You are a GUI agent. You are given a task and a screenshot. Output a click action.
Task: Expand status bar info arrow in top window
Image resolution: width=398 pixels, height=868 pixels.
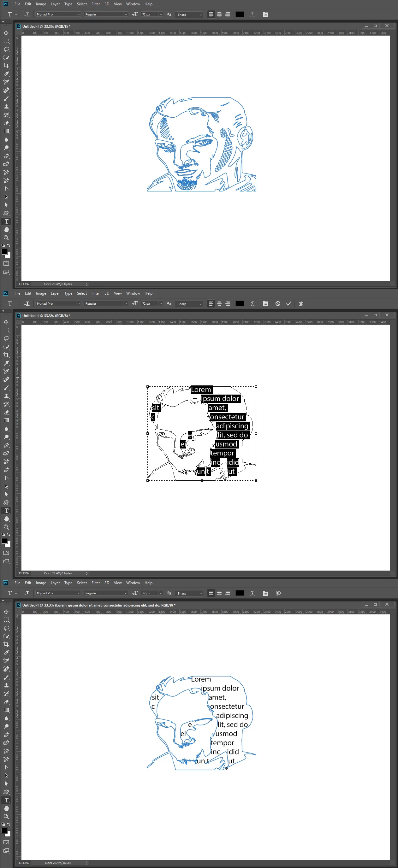coord(87,284)
